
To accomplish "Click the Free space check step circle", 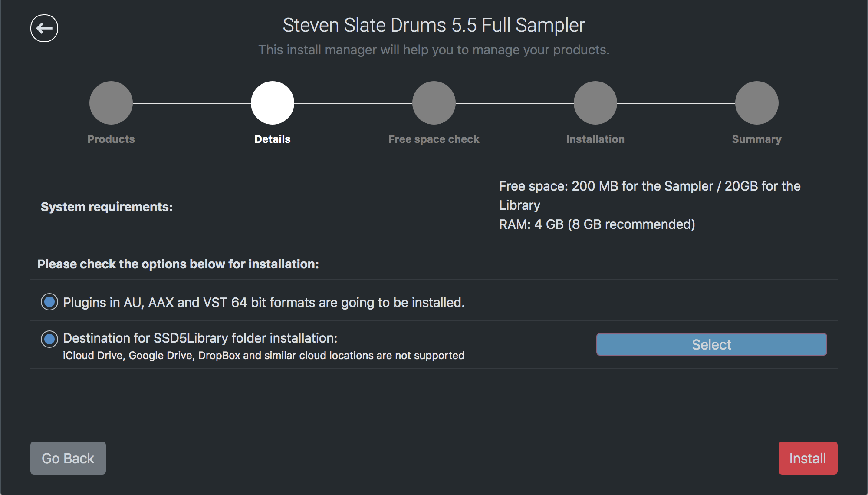I will tap(434, 103).
